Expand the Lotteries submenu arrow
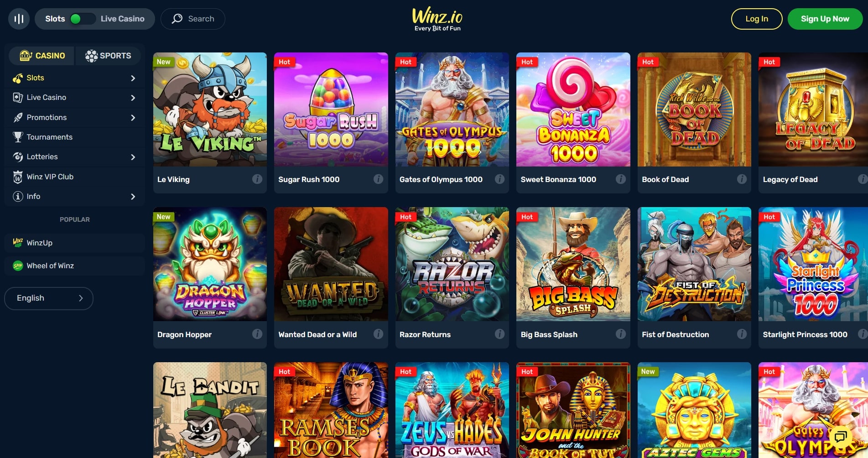 pos(133,157)
